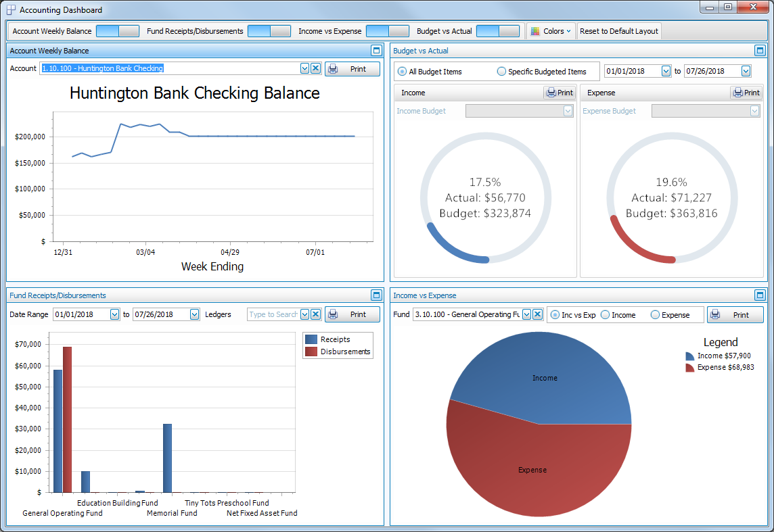Click the Ledgers search input field

pos(273,314)
